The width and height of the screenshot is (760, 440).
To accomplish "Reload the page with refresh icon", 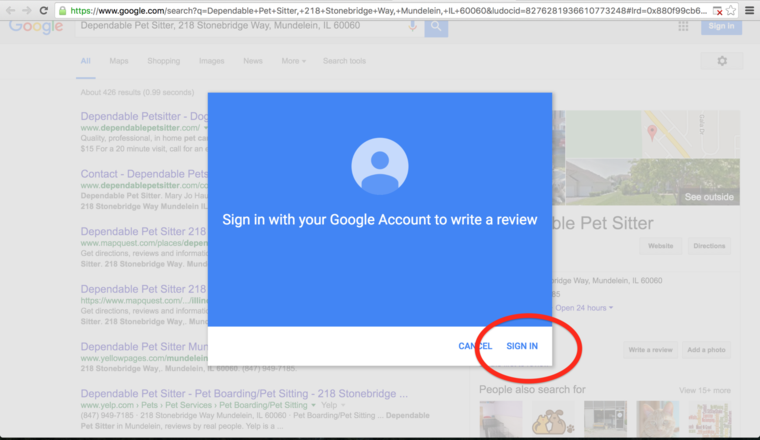I will point(45,10).
